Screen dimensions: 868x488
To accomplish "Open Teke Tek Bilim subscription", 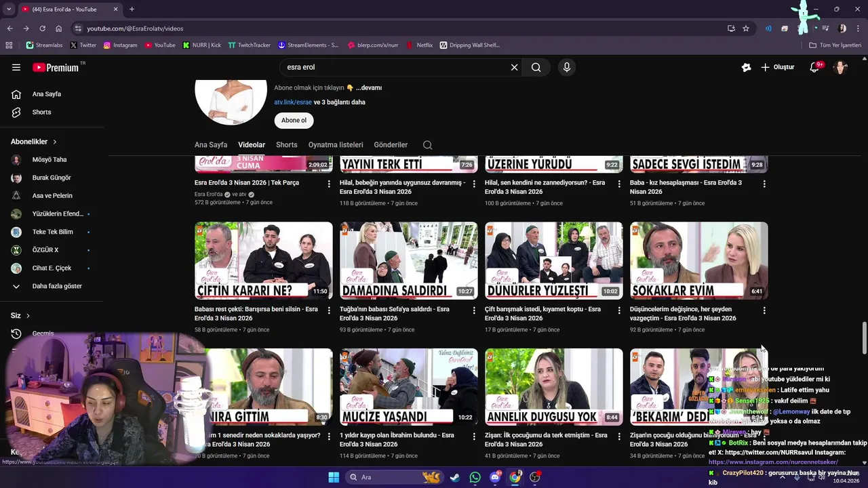I will point(52,232).
